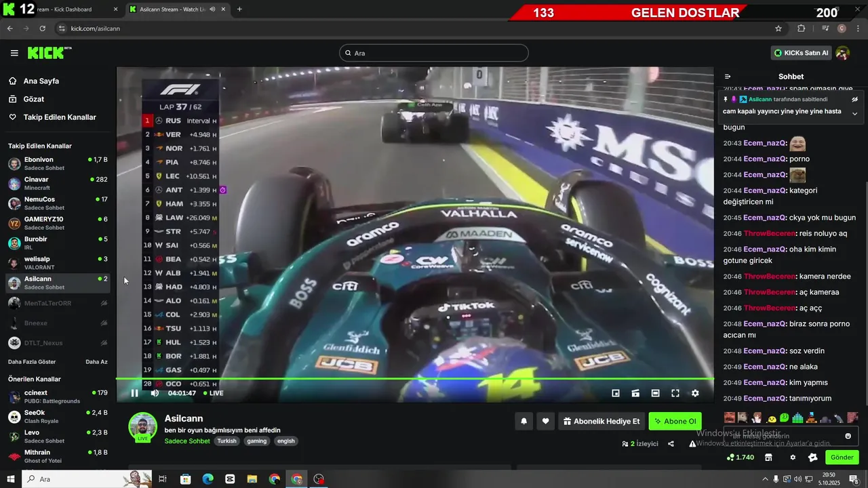Open the user profile avatar menu
Viewport: 868px width, 488px height.
click(x=842, y=53)
